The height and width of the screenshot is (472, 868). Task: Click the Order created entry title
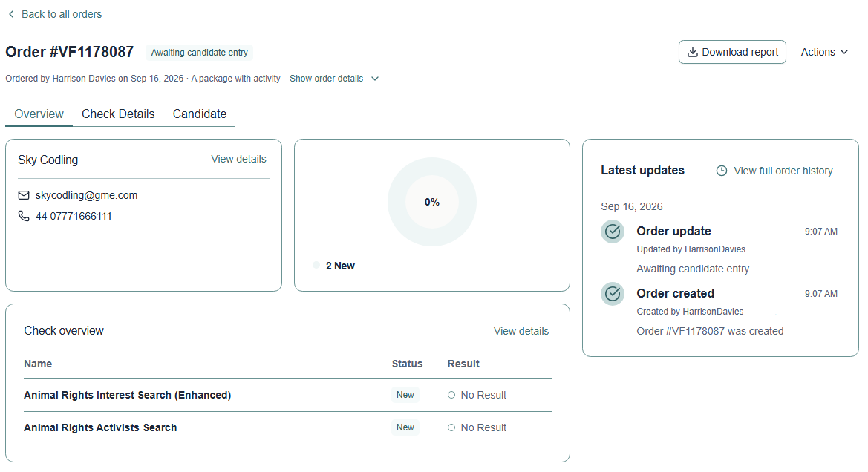(676, 294)
